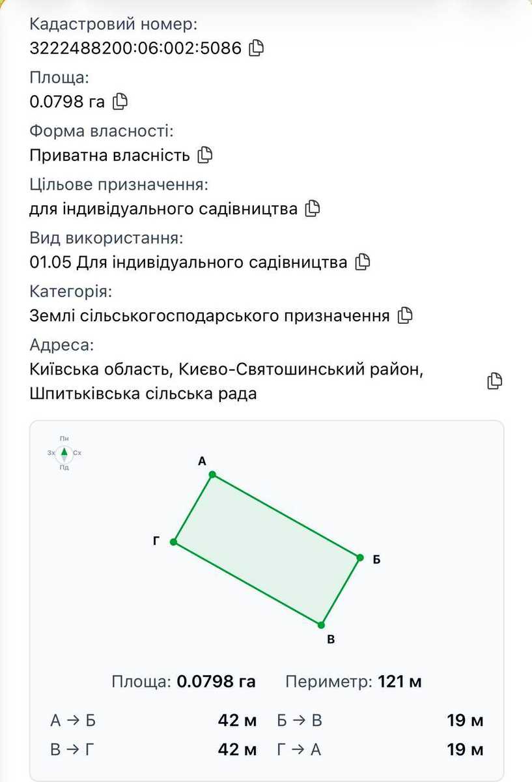Click the А → Б side length row
This screenshot has height=782, width=532.
tap(154, 721)
